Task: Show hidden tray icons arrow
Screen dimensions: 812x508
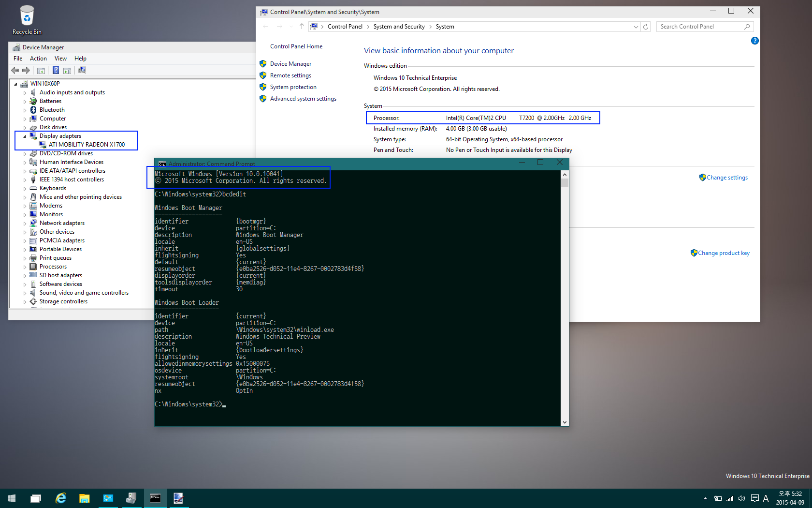Action: point(705,498)
